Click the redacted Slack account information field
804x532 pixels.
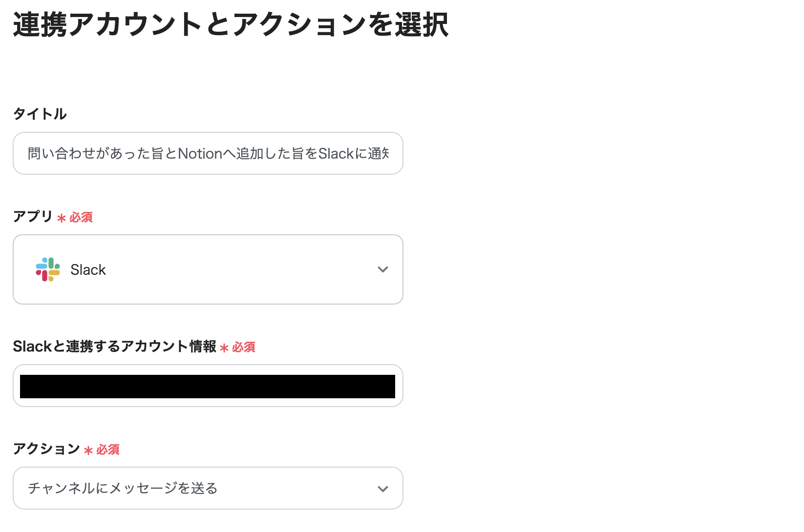coord(208,386)
